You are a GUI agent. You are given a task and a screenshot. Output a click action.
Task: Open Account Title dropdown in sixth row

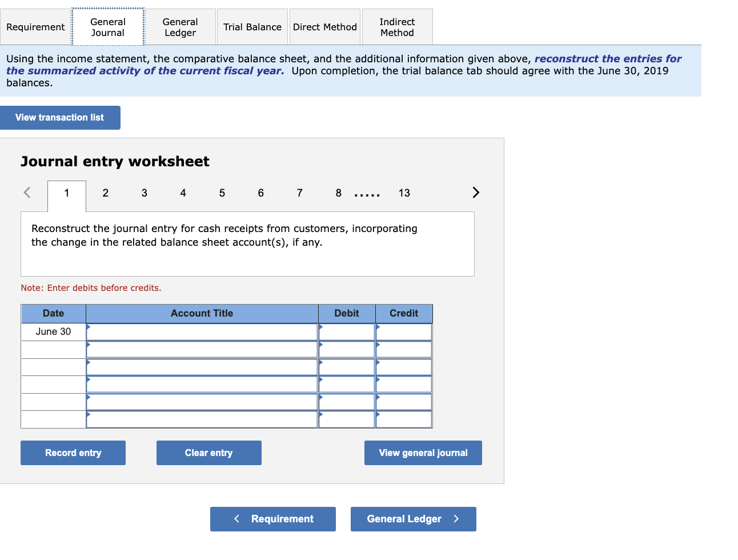click(202, 419)
